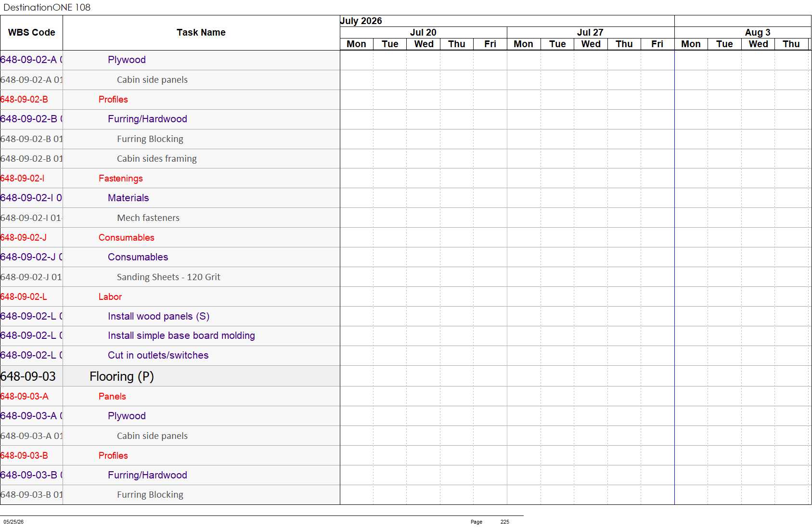Screen dimensions: 812x528
Task: Click WBS code 648-09-03
Action: pyautogui.click(x=28, y=376)
